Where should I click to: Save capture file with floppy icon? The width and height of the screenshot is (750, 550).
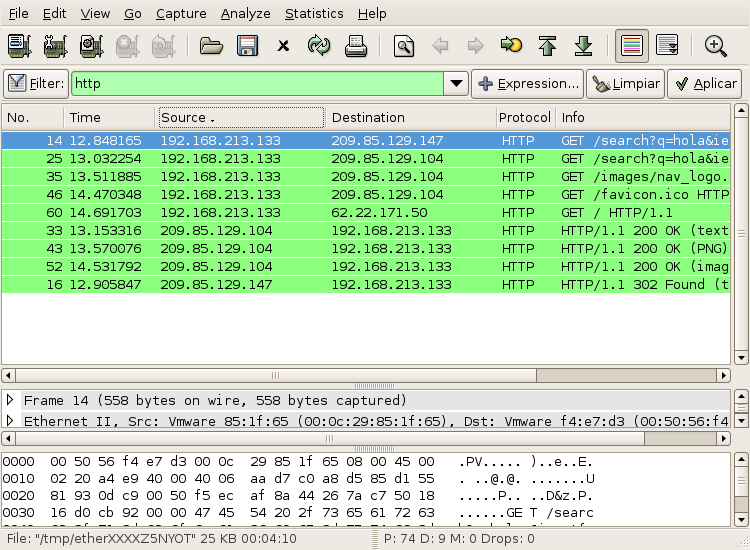point(247,46)
